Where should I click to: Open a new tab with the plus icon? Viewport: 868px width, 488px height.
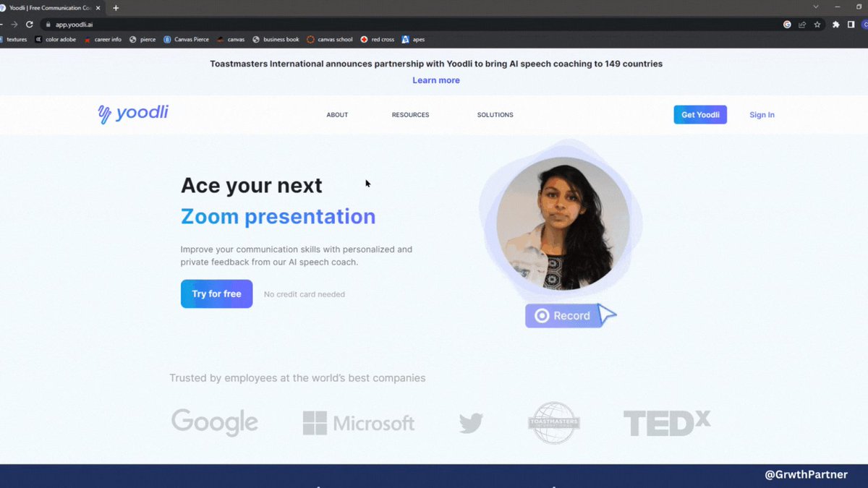click(x=116, y=8)
